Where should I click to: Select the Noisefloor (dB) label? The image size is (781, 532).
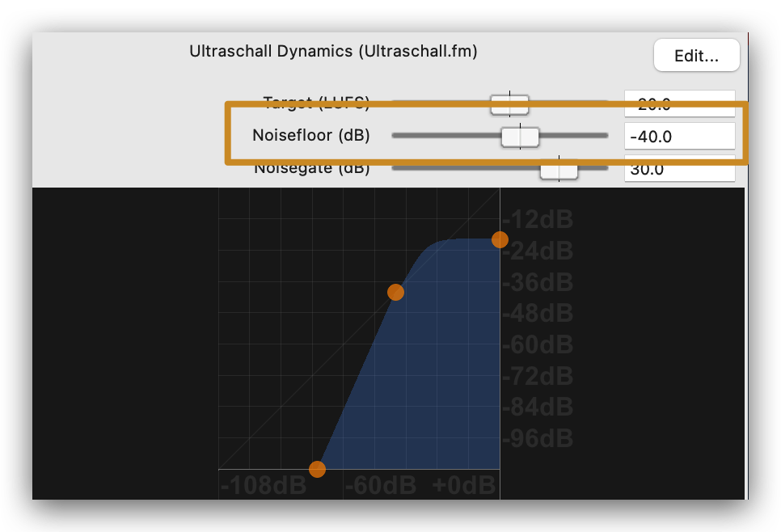[x=311, y=136]
